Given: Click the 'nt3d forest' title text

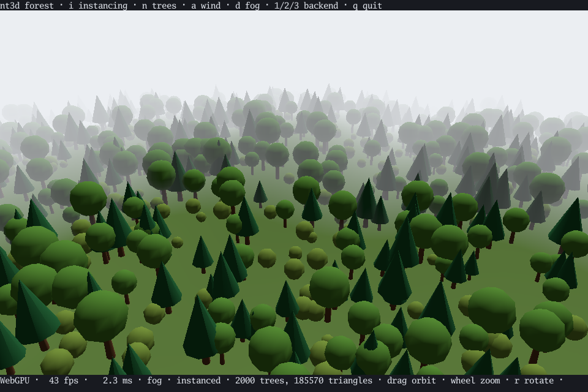Looking at the screenshot, I should [x=26, y=6].
